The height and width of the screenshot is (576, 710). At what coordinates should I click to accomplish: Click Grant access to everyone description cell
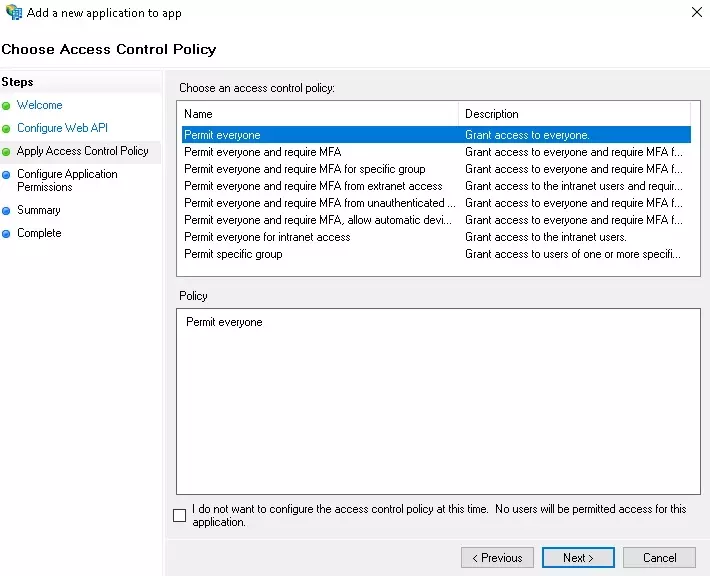pos(527,135)
